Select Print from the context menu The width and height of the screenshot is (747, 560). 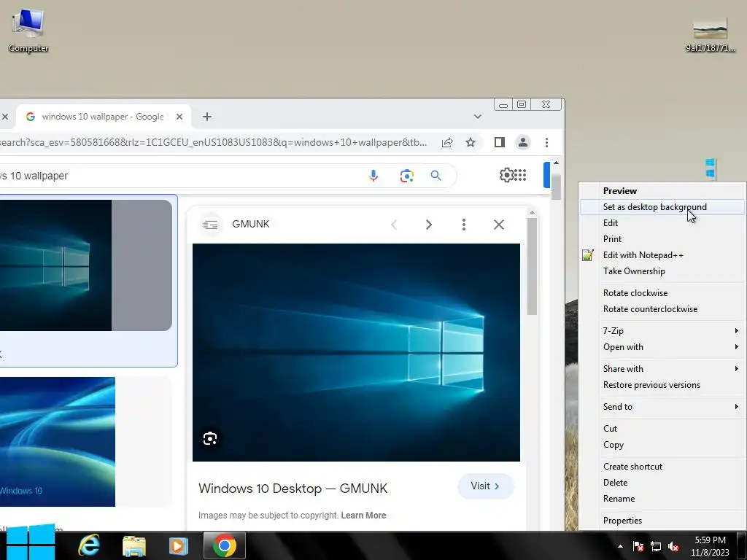(x=662, y=239)
